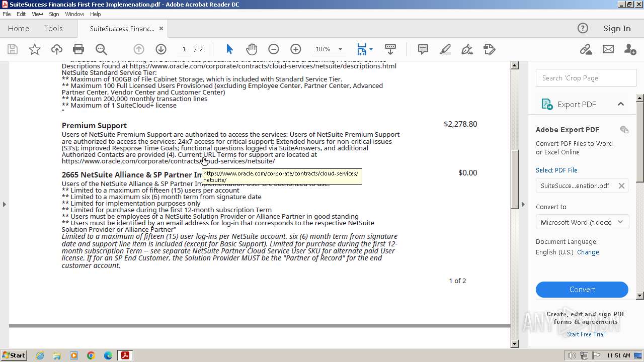Screen dimensions: 644x362
Task: Open the oracle.com netsuite contracts URL
Action: [x=168, y=161]
